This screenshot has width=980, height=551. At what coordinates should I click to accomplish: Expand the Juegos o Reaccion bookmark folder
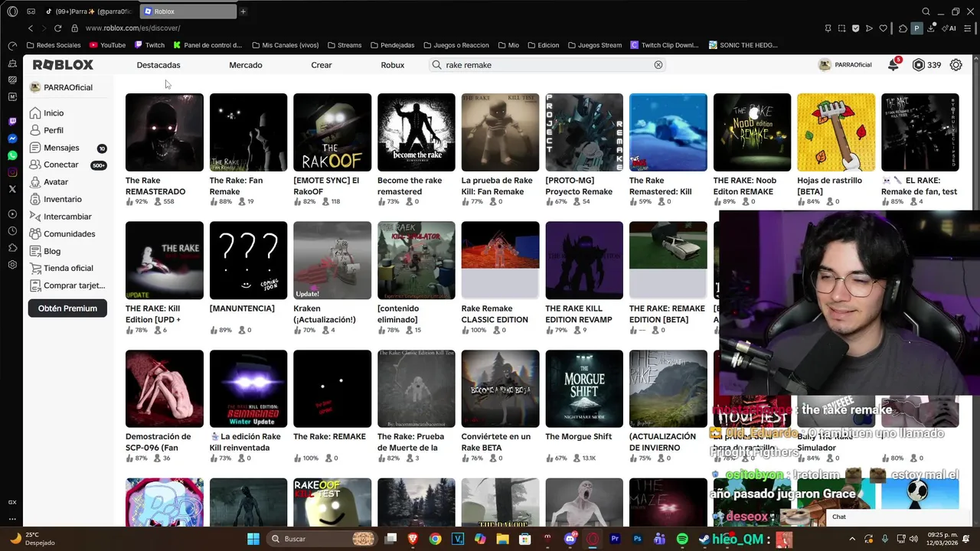pyautogui.click(x=456, y=45)
